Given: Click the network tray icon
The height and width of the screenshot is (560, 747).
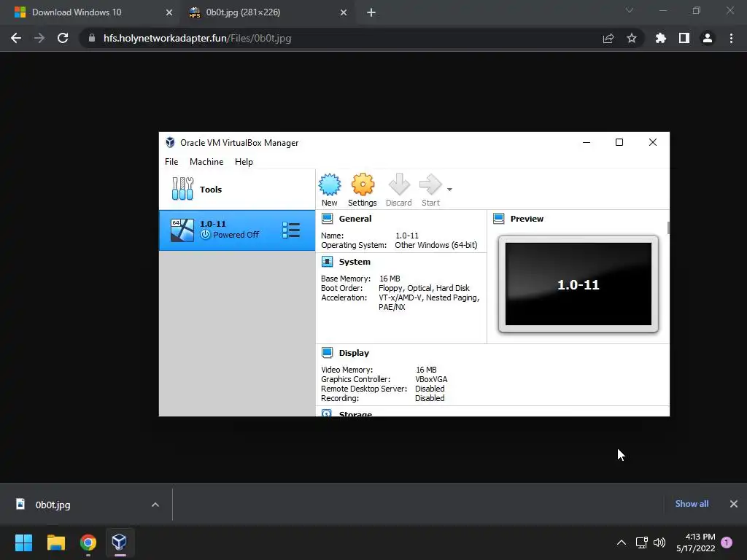Looking at the screenshot, I should (641, 542).
